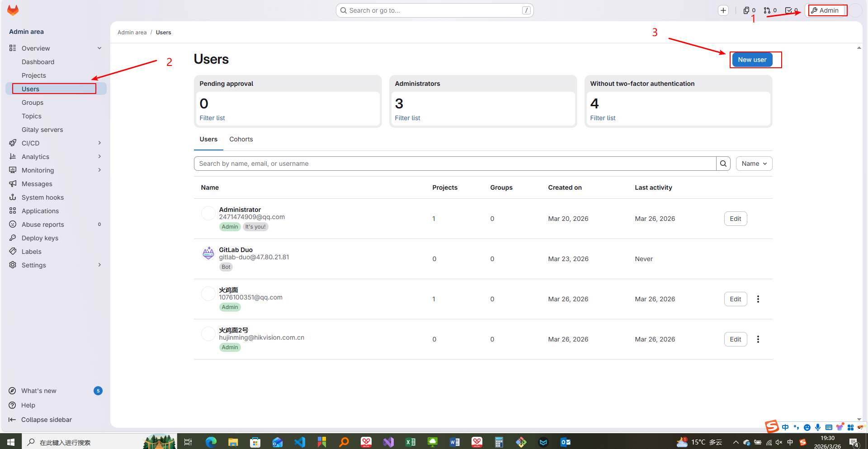Open Word from the taskbar

[x=455, y=442]
